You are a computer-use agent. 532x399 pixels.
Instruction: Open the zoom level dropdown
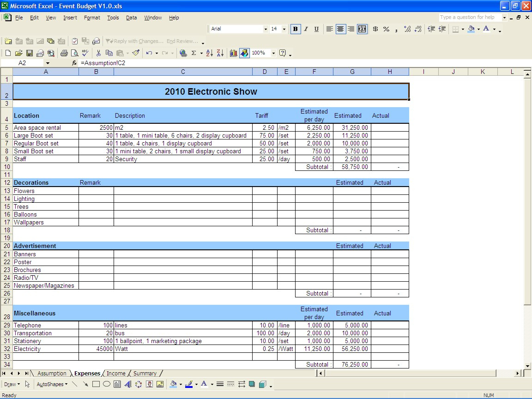(273, 53)
